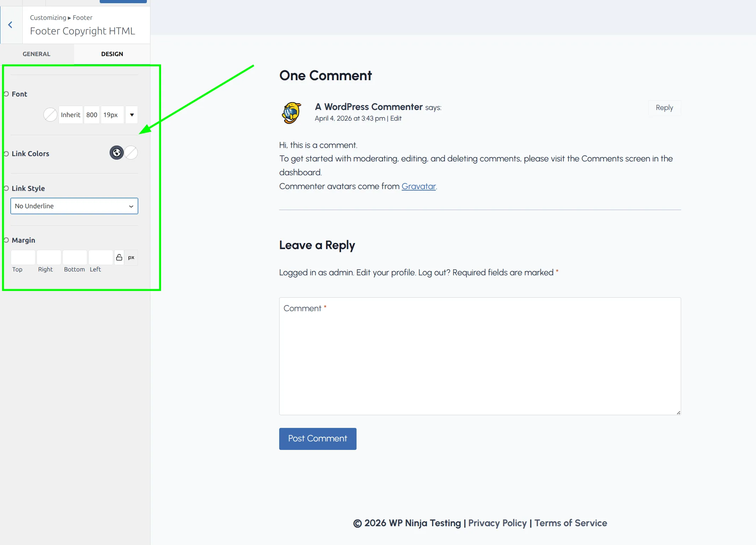Switch to the DESIGN tab

click(x=112, y=54)
